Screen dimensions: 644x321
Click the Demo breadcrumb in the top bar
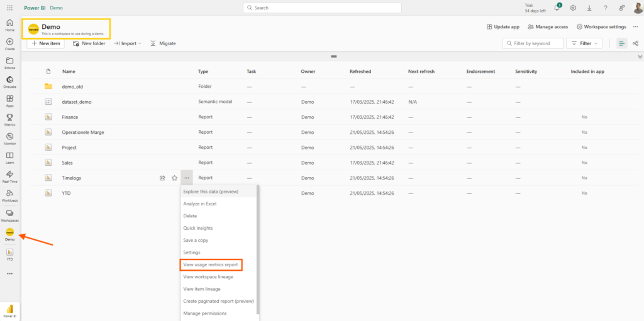[x=56, y=8]
